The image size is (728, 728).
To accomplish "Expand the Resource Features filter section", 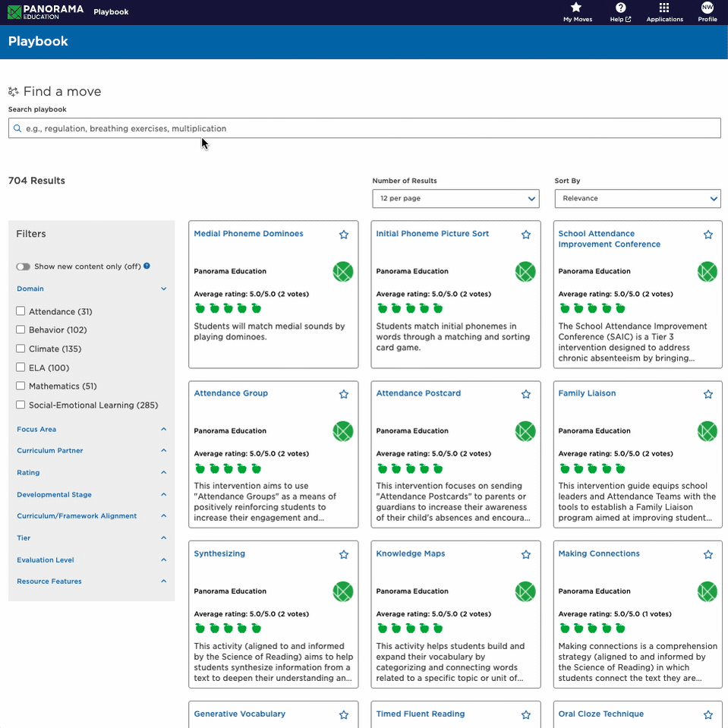I will [x=91, y=581].
